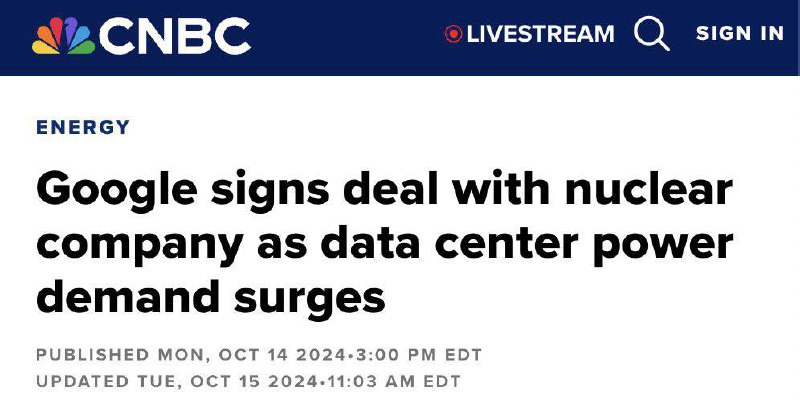The width and height of the screenshot is (800, 416).
Task: Select SIGN IN in the header
Action: click(740, 33)
